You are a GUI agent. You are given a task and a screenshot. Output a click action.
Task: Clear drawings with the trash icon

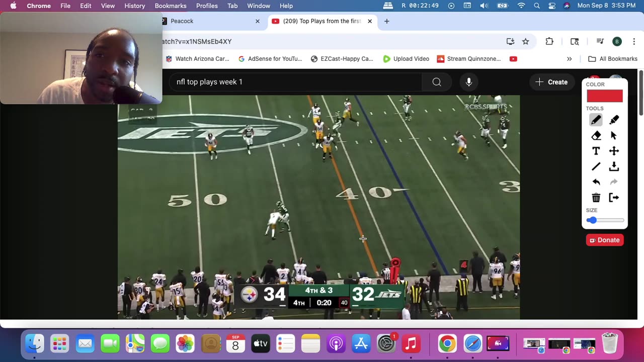(596, 198)
